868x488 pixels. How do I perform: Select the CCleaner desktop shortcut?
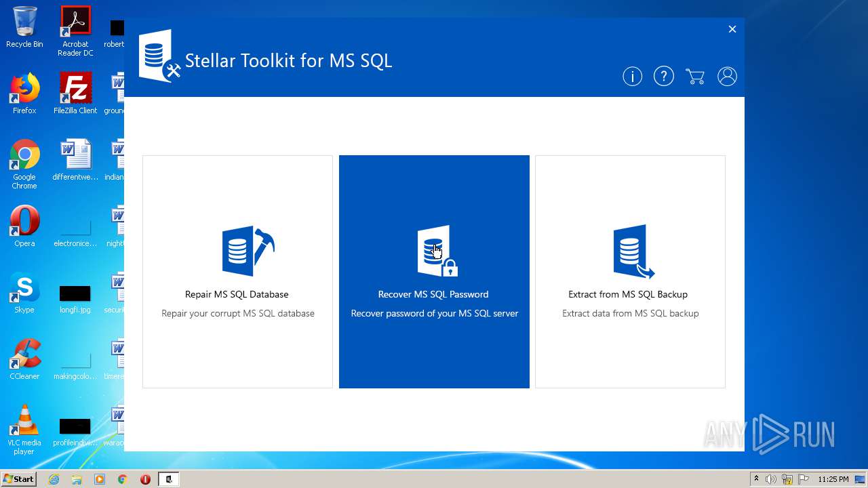(x=24, y=360)
